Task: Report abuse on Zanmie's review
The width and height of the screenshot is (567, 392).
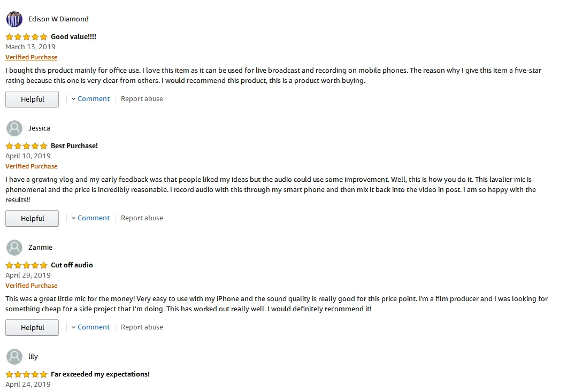Action: (x=142, y=327)
